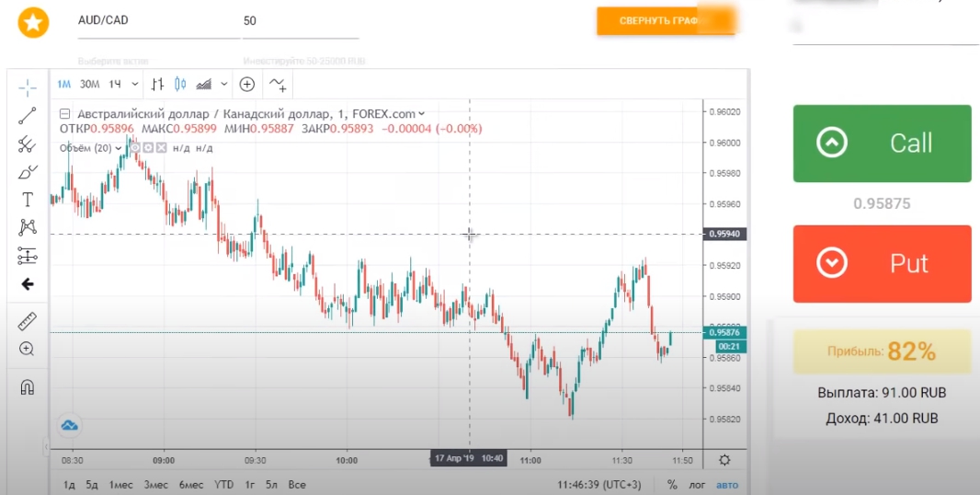The image size is (980, 495).
Task: Click the Прибыль 82% profit box
Action: tap(882, 351)
